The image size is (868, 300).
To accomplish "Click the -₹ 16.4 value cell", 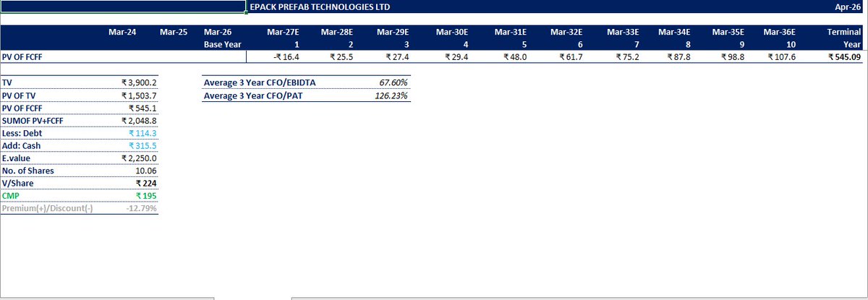I will [287, 57].
